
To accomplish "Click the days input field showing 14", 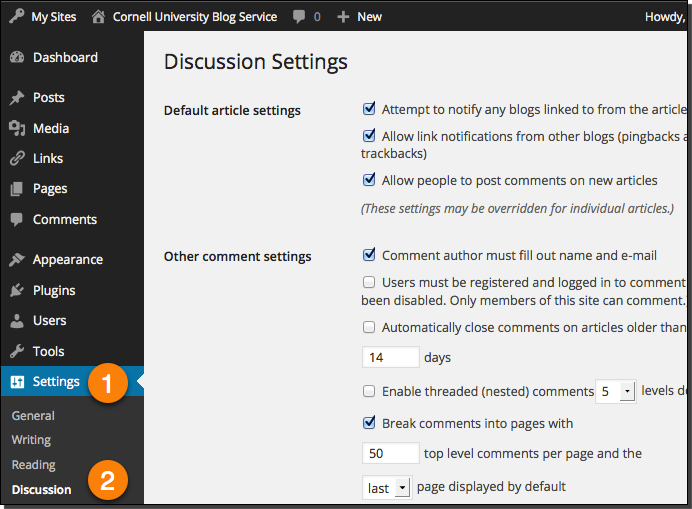I will pyautogui.click(x=391, y=357).
